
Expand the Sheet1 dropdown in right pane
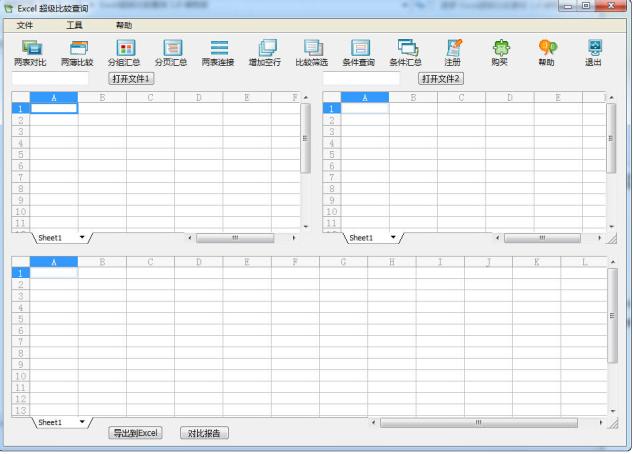click(x=393, y=237)
